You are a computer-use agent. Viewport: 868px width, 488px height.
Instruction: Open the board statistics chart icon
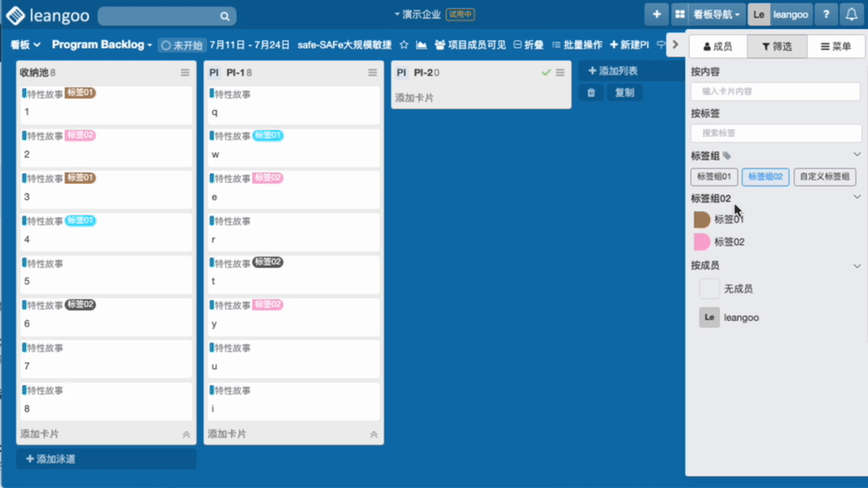click(x=421, y=44)
